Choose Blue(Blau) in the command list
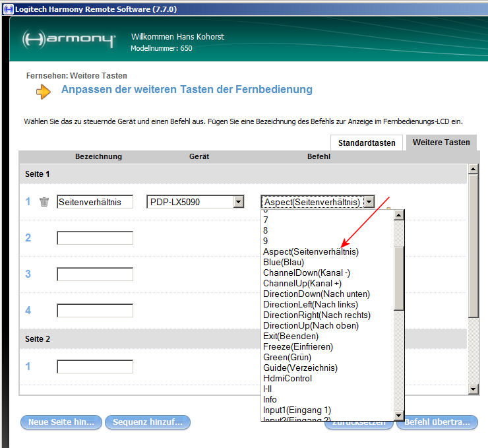Viewport: 488px width, 448px height. point(284,262)
